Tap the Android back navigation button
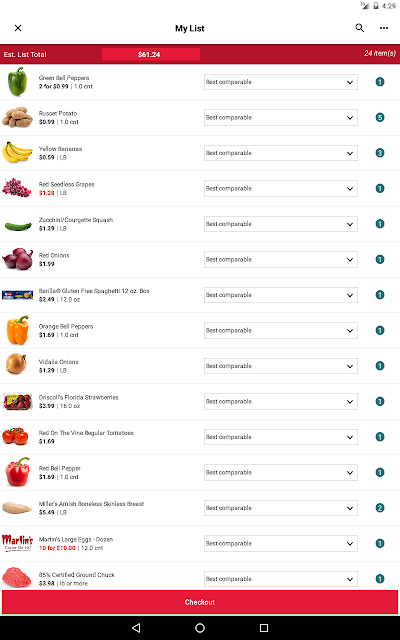Image resolution: width=400 pixels, height=640 pixels. (x=136, y=628)
